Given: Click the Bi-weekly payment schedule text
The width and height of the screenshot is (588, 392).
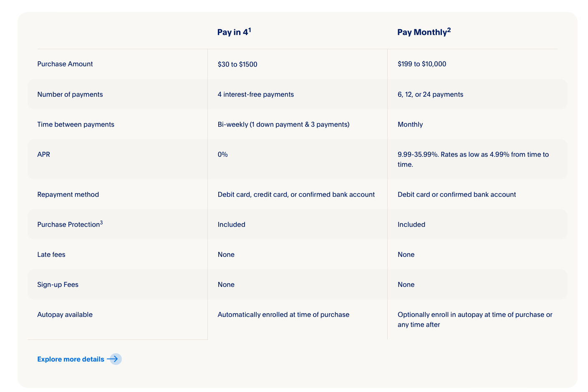Looking at the screenshot, I should pos(283,124).
